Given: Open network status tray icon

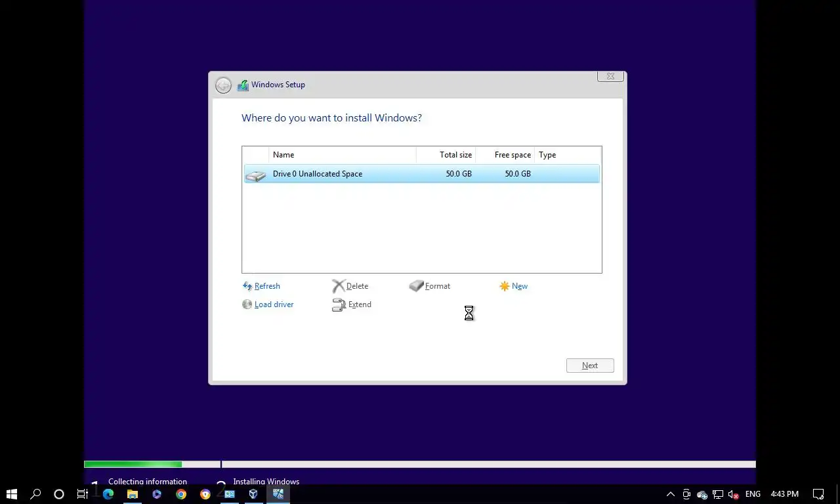Looking at the screenshot, I should click(718, 494).
